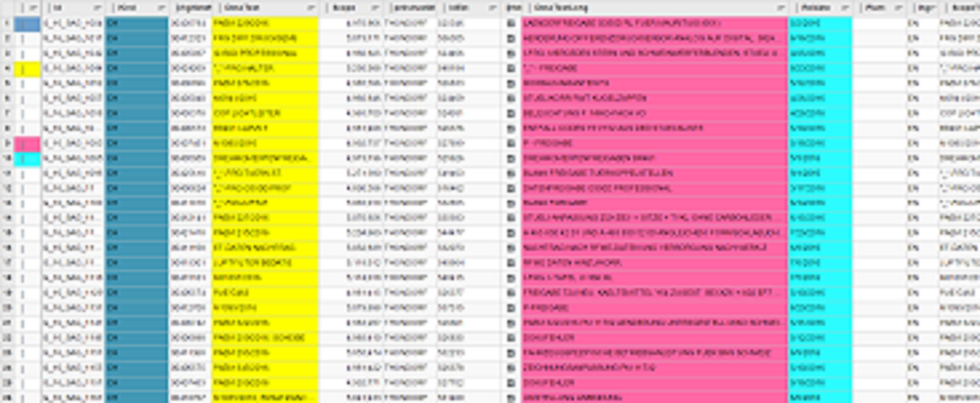Open the filter dropdown on the yellow column header
Viewport: 980px width, 403px height.
coord(311,8)
